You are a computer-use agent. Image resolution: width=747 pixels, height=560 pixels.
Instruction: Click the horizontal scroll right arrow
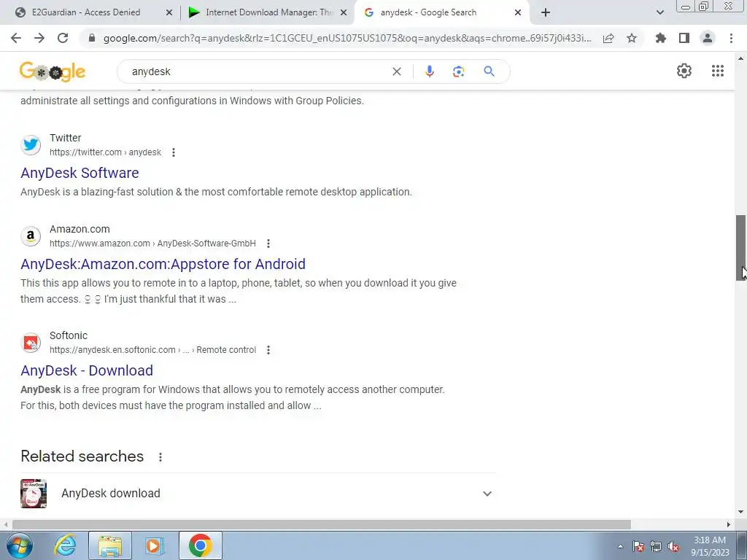click(729, 524)
